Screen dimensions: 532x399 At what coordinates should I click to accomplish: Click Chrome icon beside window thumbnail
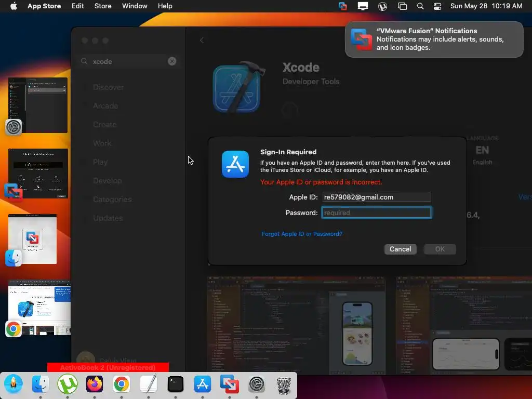click(x=14, y=329)
